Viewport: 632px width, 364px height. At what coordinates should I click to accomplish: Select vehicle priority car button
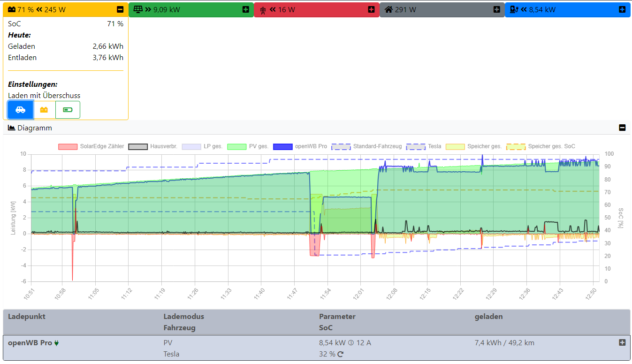point(20,110)
